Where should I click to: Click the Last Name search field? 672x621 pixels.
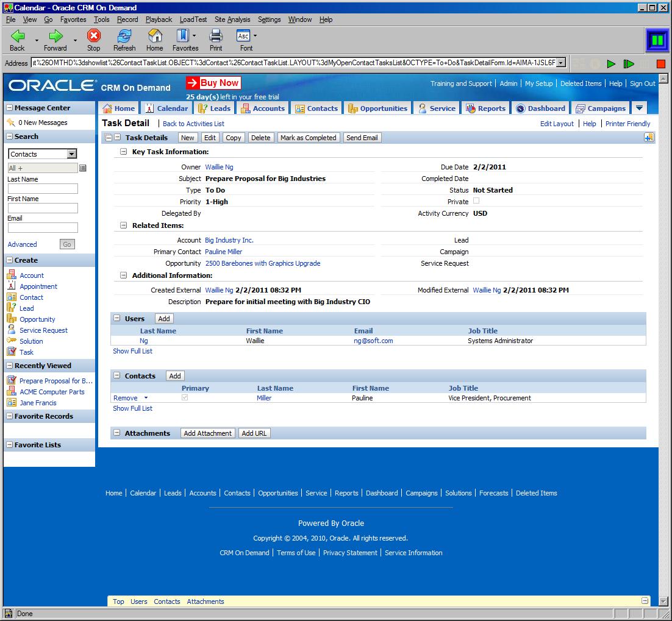[43, 188]
